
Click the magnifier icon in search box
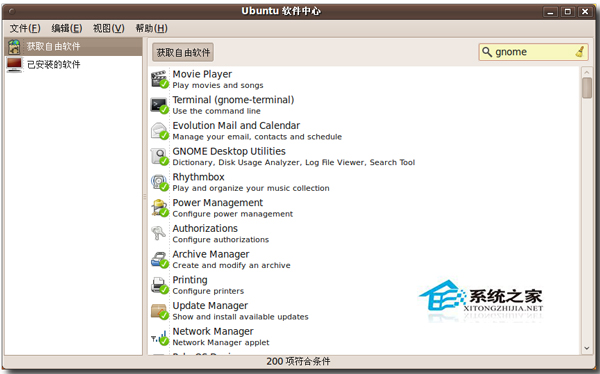pyautogui.click(x=487, y=52)
